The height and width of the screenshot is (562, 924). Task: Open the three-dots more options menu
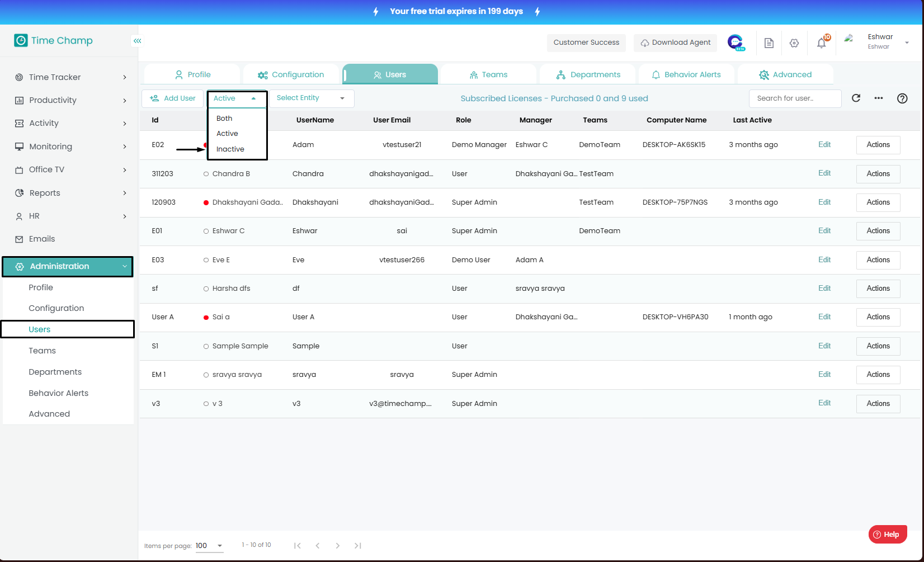[x=879, y=98]
